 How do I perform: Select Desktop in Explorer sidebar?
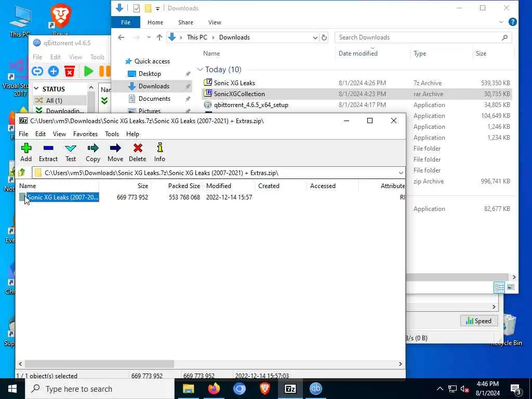(x=150, y=74)
